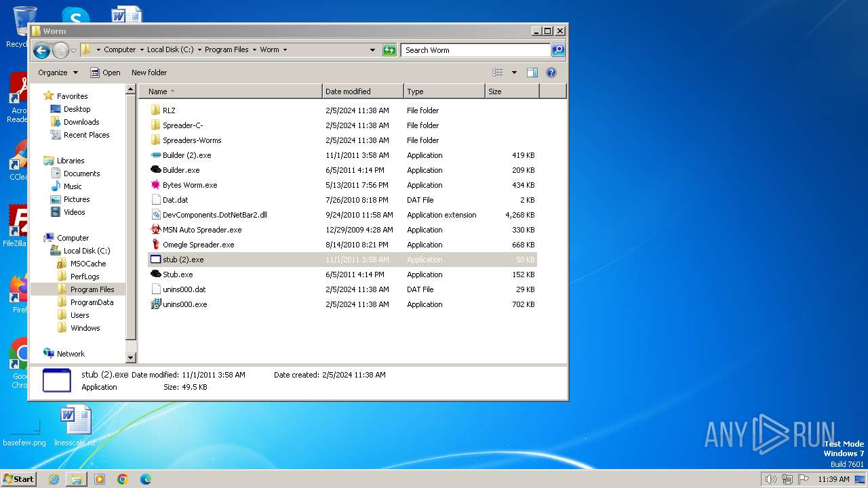Open recent pages dropdown arrow
868x488 pixels.
tap(73, 51)
